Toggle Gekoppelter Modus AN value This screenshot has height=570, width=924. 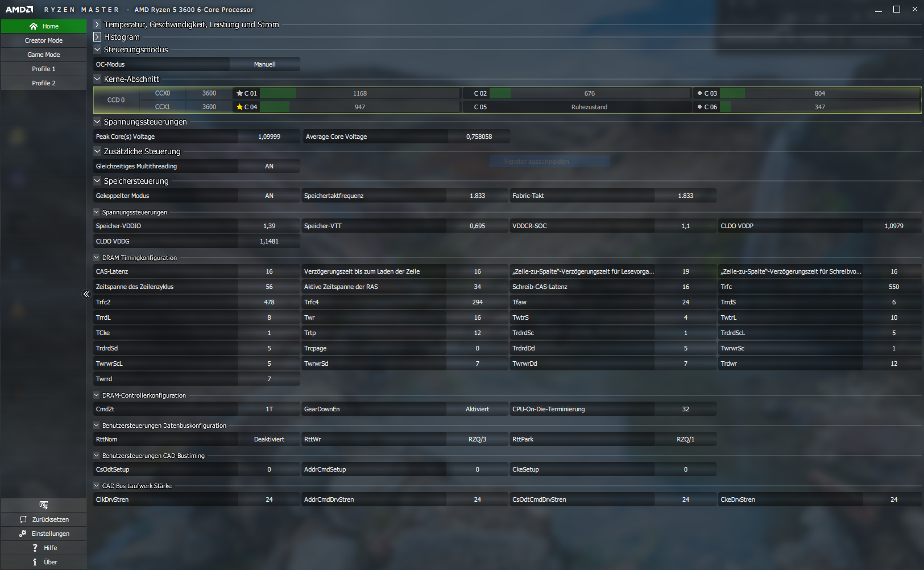click(269, 196)
